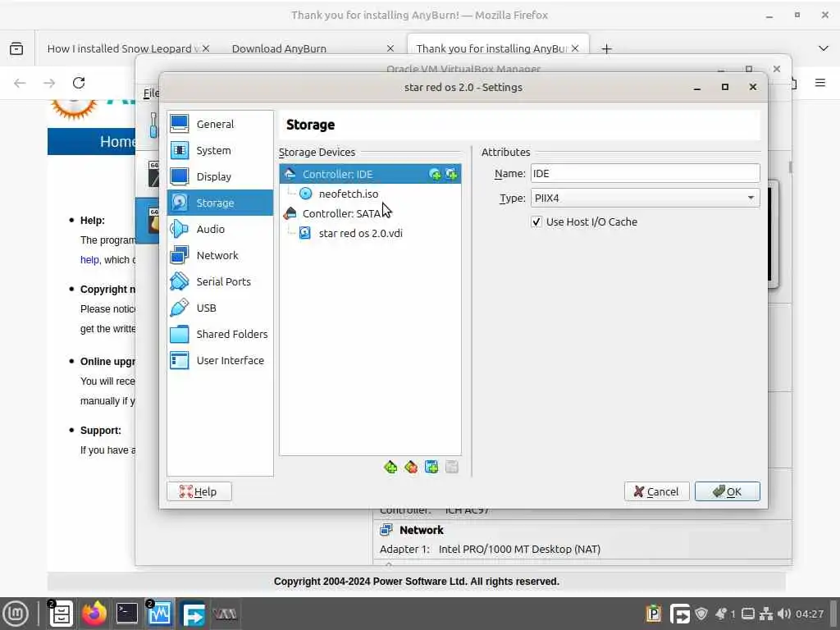This screenshot has height=630, width=840.
Task: Select the star red os 2.0.vdi disk
Action: (x=370, y=234)
